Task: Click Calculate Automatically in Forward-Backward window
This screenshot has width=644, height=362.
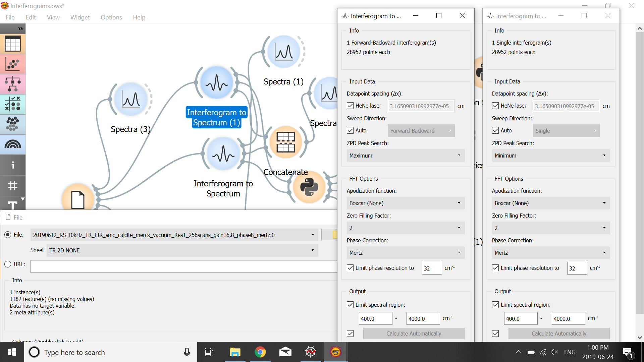Action: (414, 334)
